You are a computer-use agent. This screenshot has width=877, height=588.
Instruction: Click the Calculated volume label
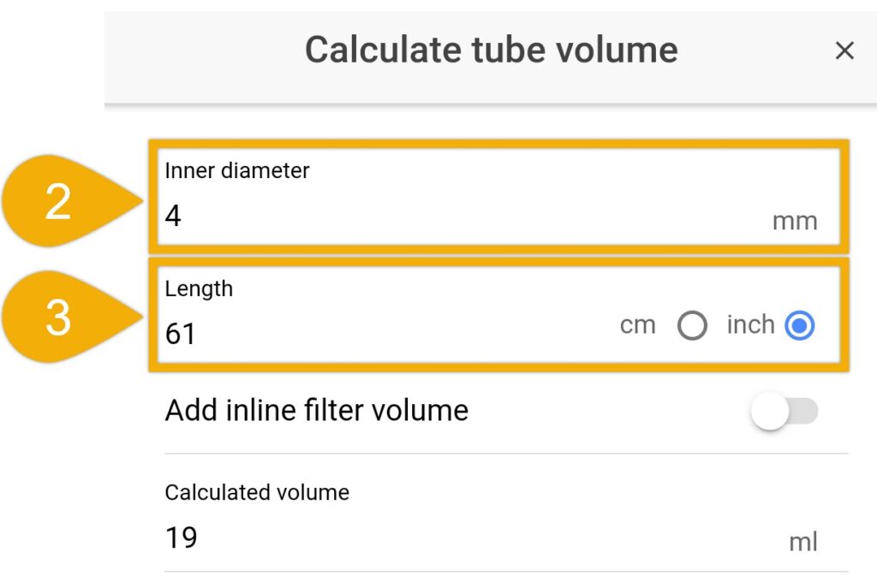257,492
